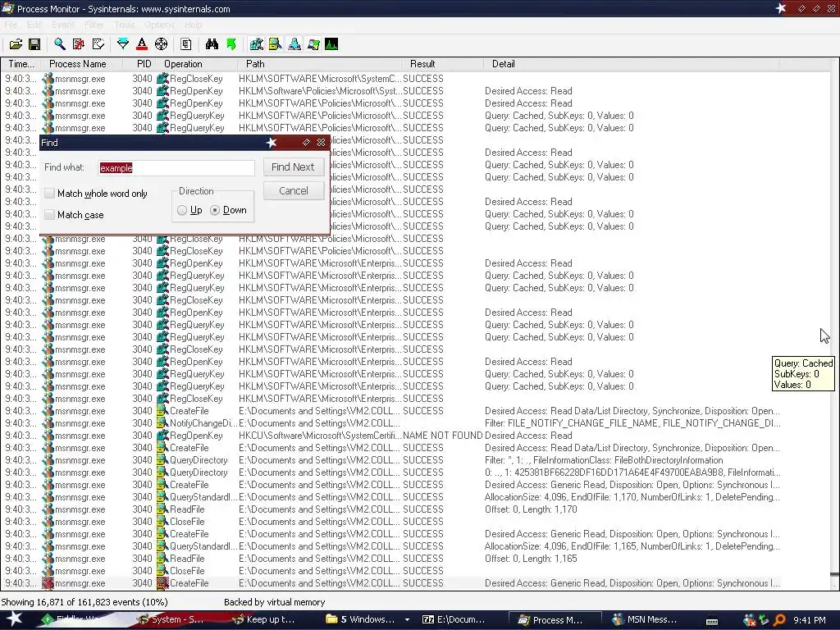Toggle the Capture magnifier toolbar icon

(x=59, y=44)
